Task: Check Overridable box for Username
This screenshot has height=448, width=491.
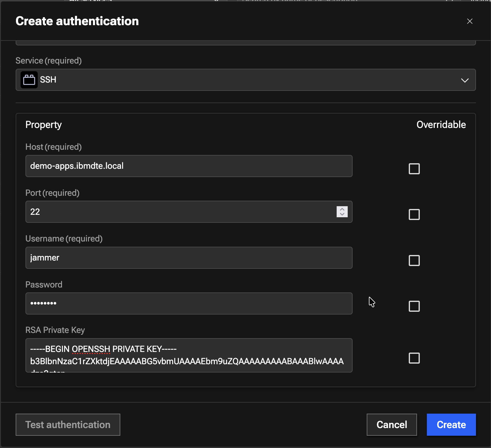Action: [x=414, y=261]
